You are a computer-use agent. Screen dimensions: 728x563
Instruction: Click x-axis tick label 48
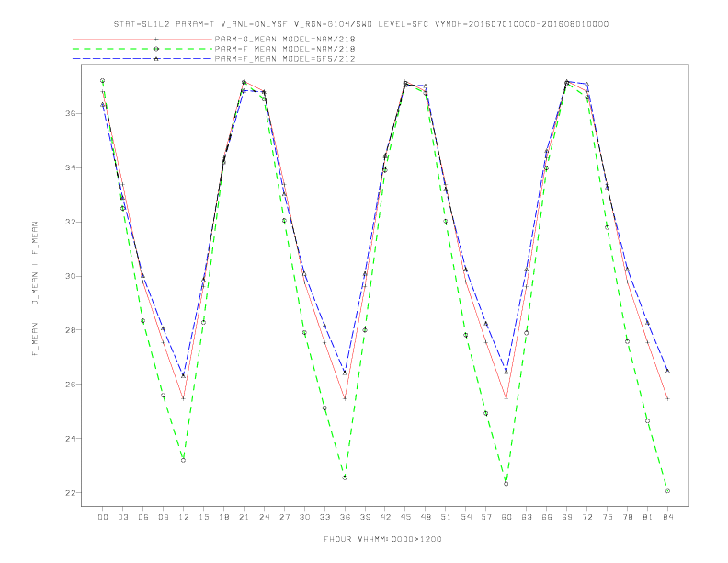[426, 517]
